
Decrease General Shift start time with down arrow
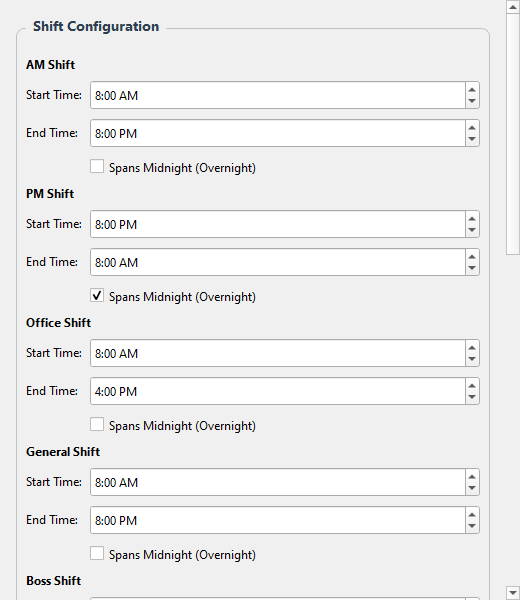[472, 488]
